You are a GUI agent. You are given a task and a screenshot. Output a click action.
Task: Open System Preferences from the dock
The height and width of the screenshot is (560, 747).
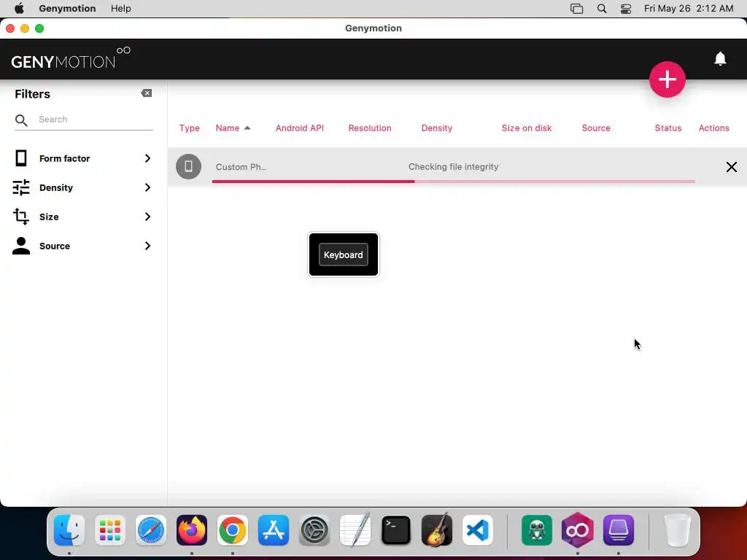[314, 530]
